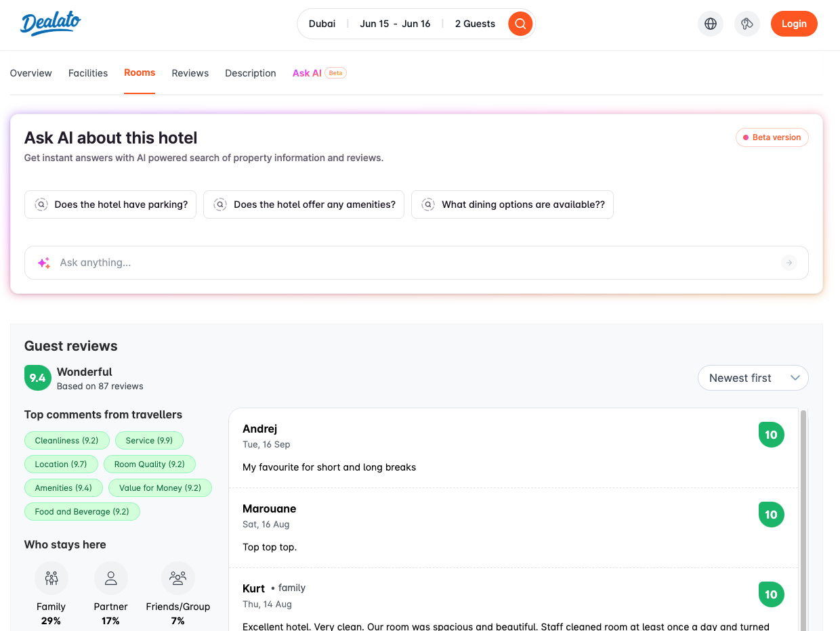
Task: Click the date "Tue, 16 Sep"
Action: (x=266, y=445)
